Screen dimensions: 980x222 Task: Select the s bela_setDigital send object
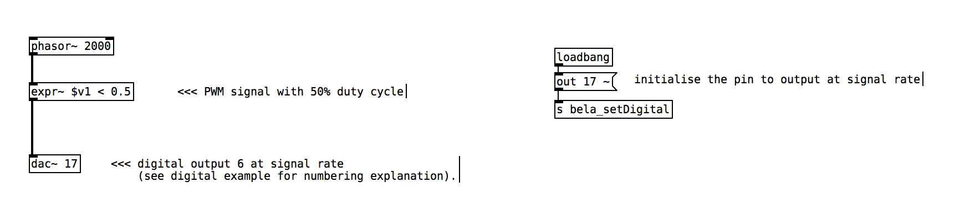614,109
